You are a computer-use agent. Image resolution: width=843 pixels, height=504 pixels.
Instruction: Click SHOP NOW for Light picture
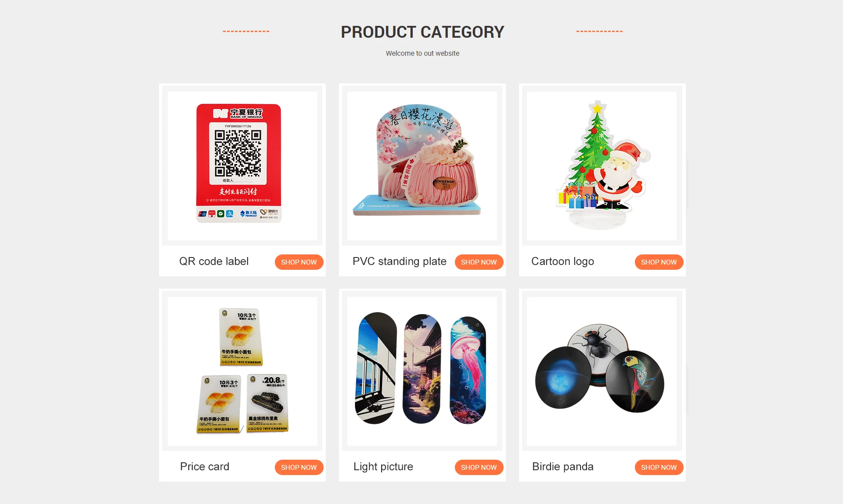[479, 467]
